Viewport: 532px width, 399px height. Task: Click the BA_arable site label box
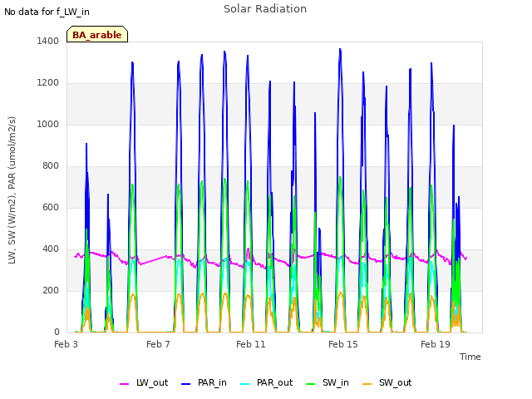[97, 34]
